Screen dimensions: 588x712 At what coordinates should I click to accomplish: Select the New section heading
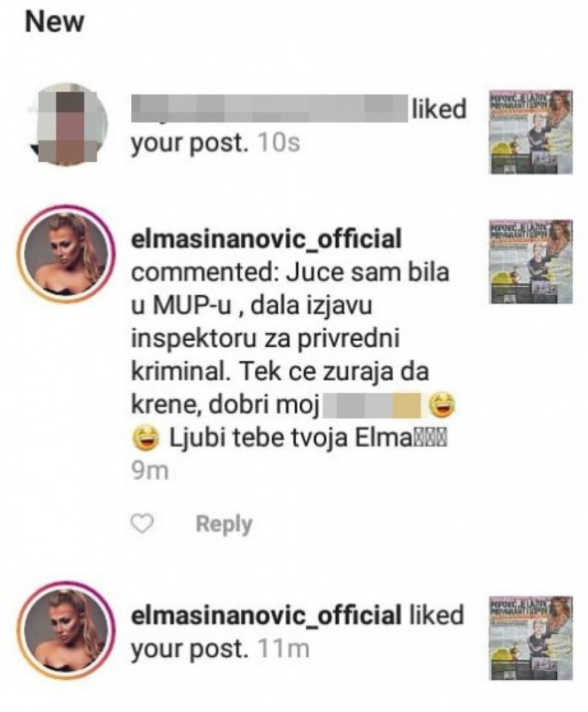pos(54,22)
